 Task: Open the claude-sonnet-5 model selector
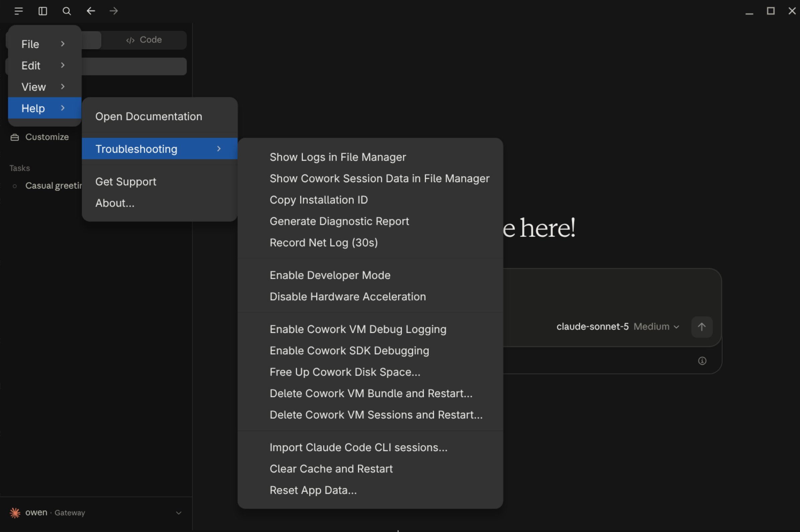click(x=593, y=327)
